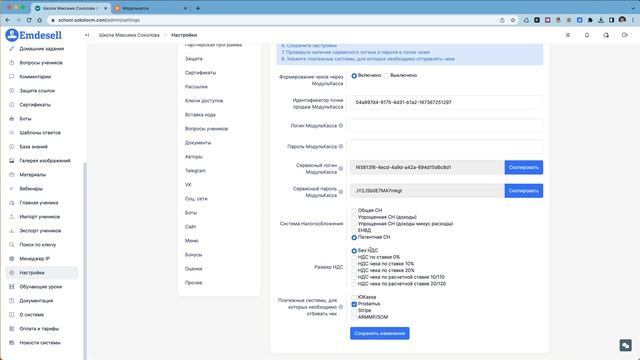Switch to the second browser tab
Screen dimensions: 640x360
coord(151,8)
